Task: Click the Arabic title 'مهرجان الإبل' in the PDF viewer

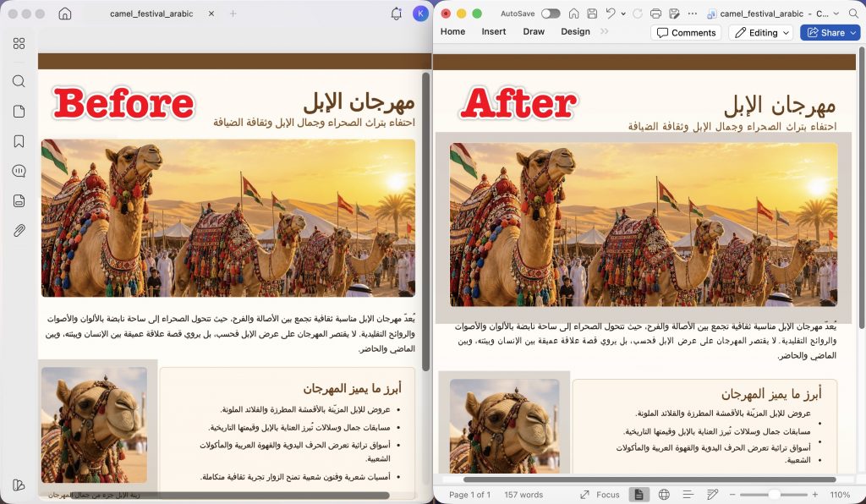Action: [359, 101]
